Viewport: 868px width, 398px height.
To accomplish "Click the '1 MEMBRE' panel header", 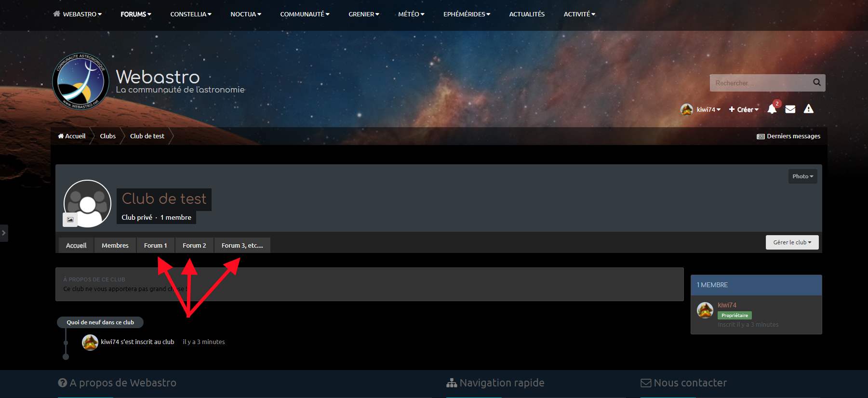I will click(756, 285).
